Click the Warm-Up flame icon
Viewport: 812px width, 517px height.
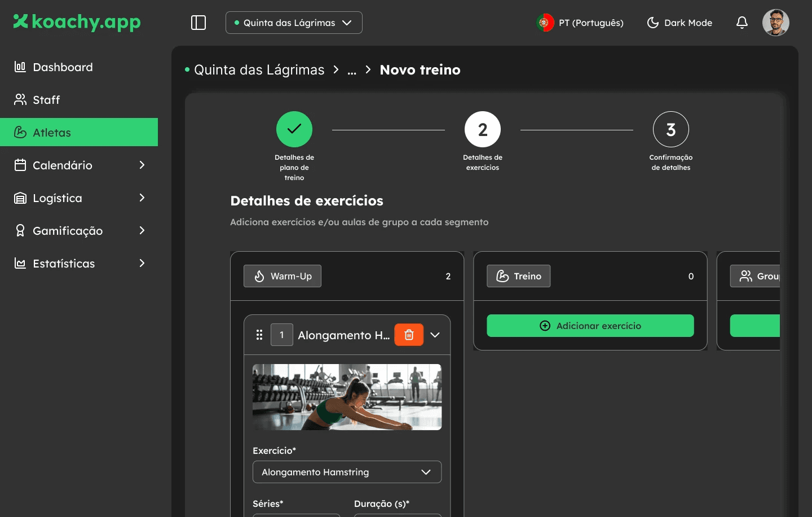[259, 276]
